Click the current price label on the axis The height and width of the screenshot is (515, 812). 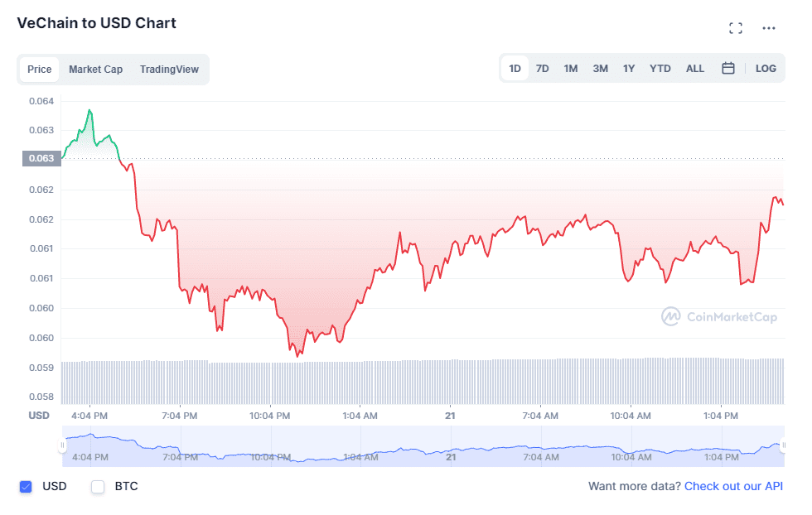tap(41, 157)
